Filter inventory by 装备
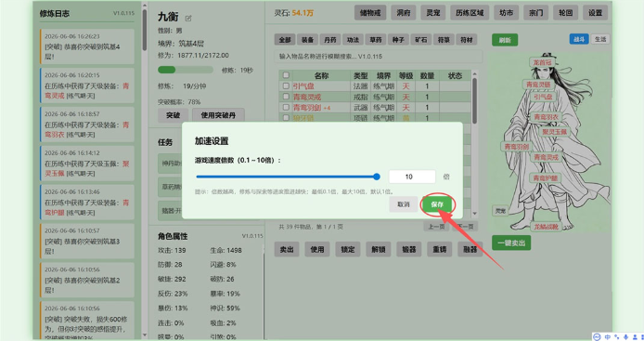 point(307,39)
